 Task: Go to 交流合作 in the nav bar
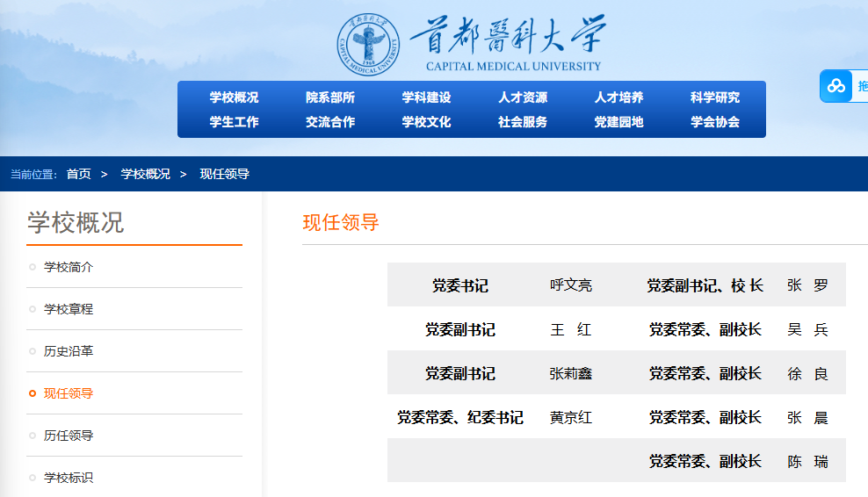[x=330, y=122]
